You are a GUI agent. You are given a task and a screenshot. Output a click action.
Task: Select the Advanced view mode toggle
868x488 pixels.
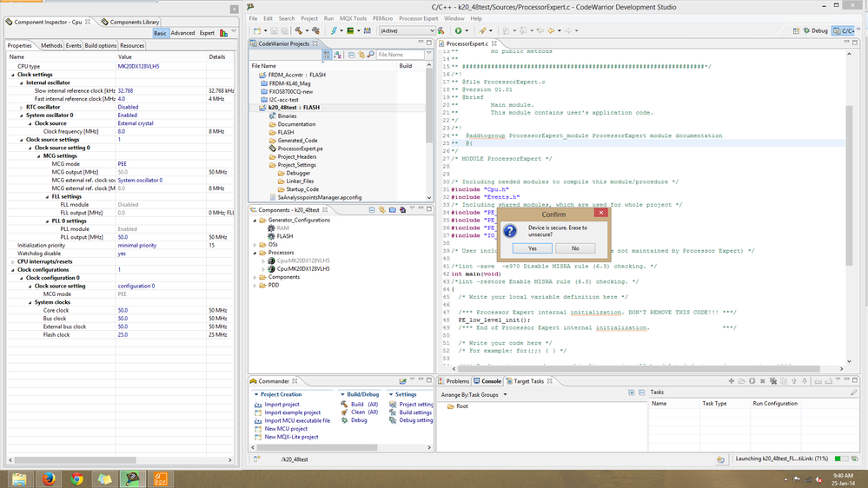point(182,33)
